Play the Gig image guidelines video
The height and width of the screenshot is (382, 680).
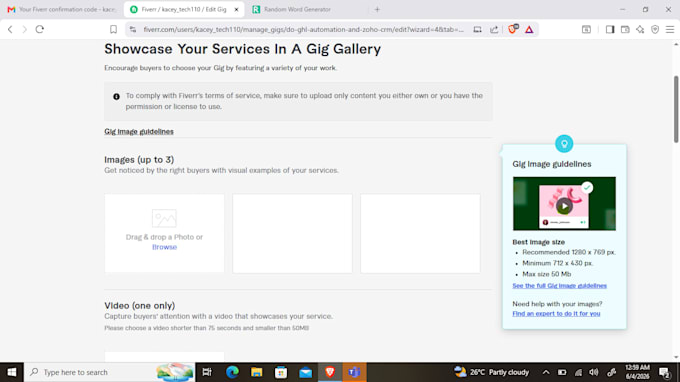pos(564,206)
